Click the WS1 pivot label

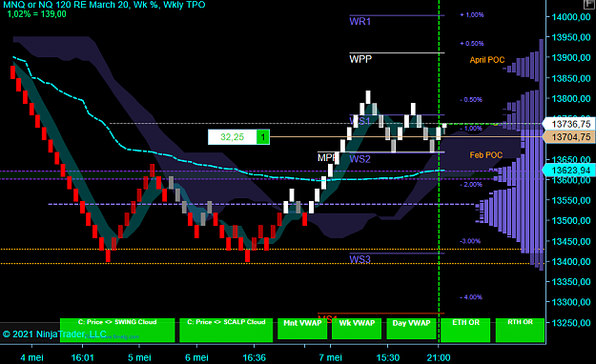click(360, 121)
